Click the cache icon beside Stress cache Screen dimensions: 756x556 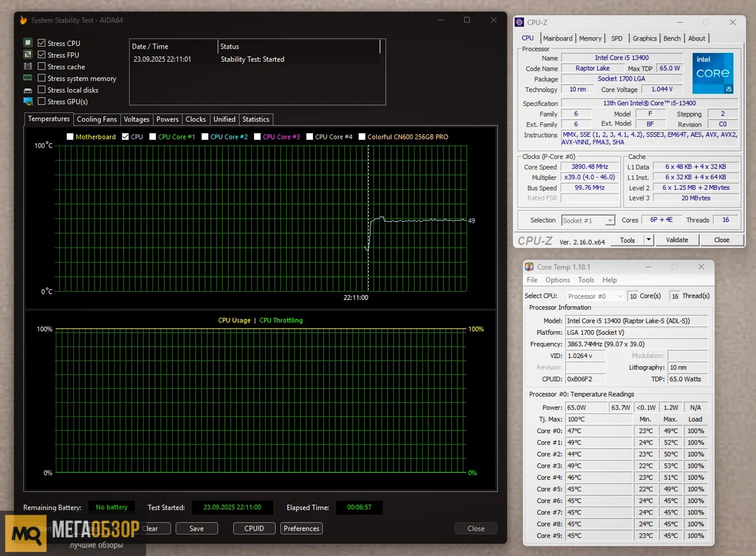pos(28,66)
